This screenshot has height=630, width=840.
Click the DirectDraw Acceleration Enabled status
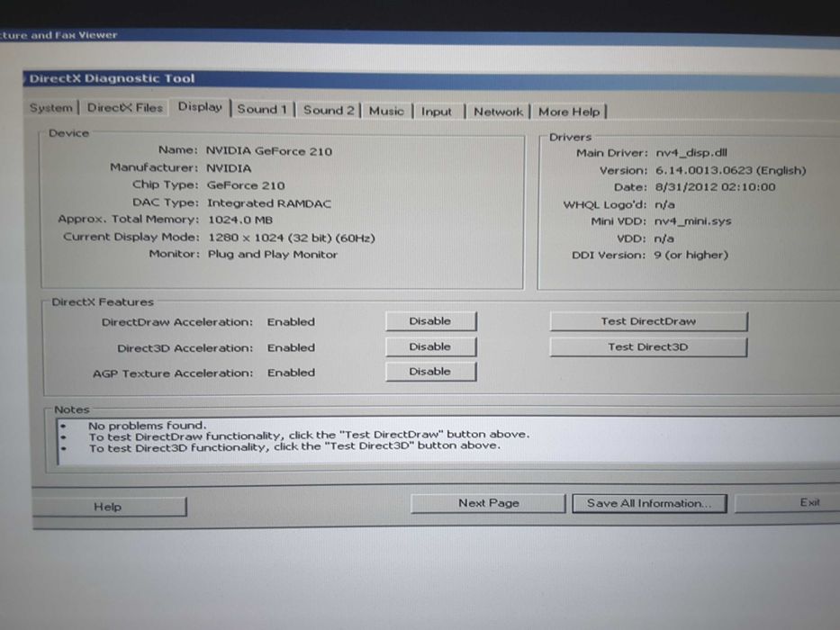(x=291, y=322)
